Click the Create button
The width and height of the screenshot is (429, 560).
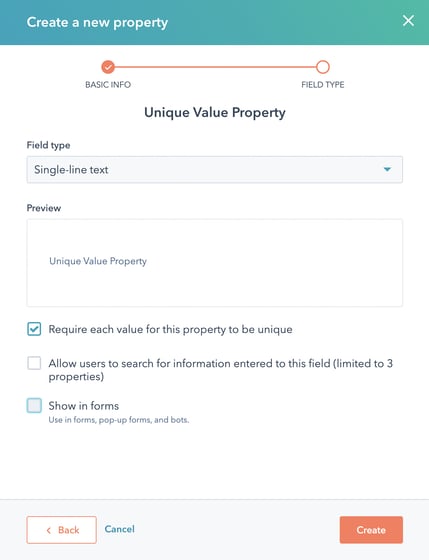coord(371,530)
